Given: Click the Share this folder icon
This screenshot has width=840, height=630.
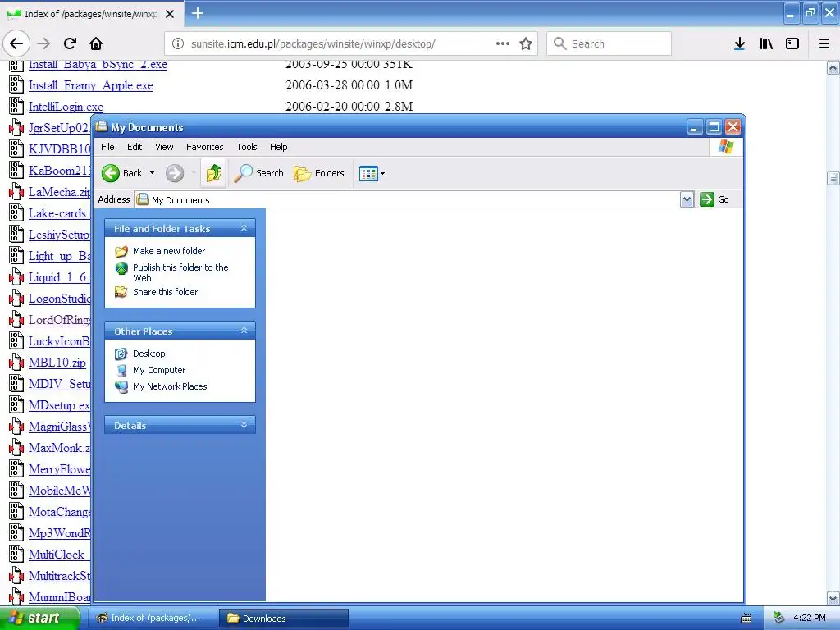Looking at the screenshot, I should click(121, 292).
